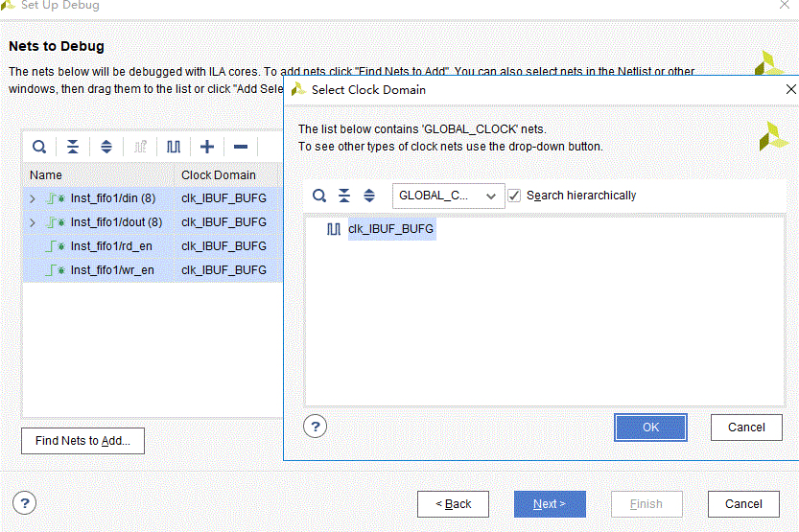Open help in Select Clock Domain dialog
The width and height of the screenshot is (799, 532).
[x=315, y=427]
